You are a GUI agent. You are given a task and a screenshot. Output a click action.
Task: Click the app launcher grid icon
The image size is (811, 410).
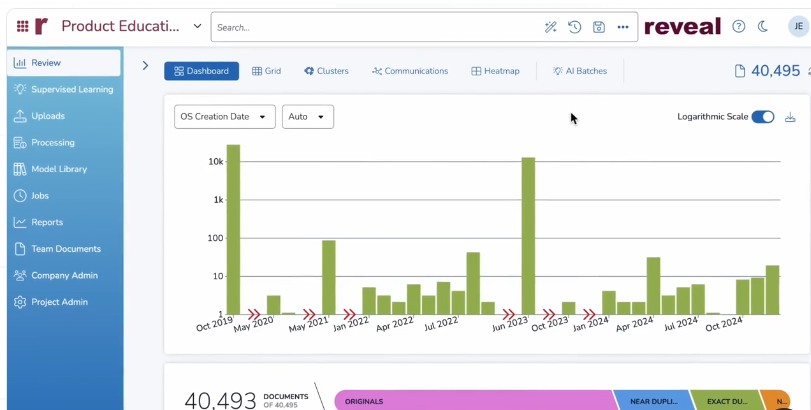[22, 26]
